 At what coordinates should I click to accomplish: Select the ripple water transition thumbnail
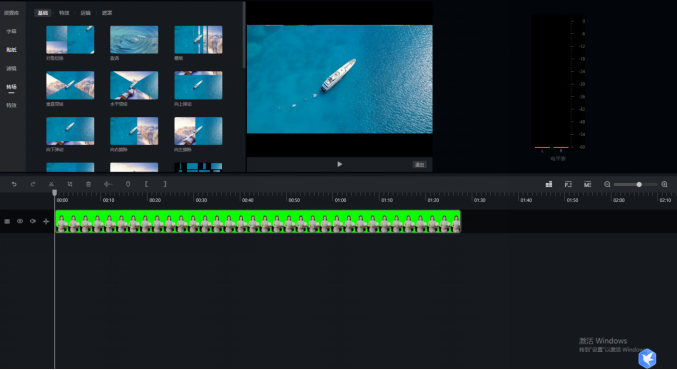[134, 40]
